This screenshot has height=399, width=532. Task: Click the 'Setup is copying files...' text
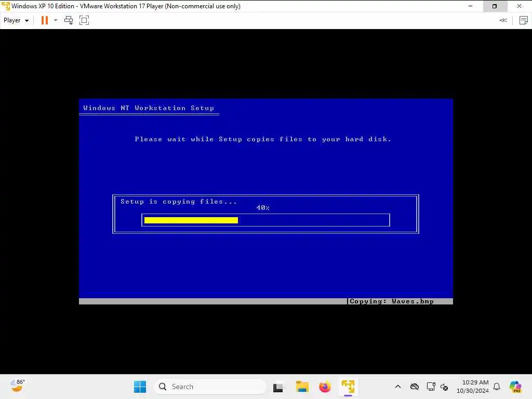(x=179, y=202)
